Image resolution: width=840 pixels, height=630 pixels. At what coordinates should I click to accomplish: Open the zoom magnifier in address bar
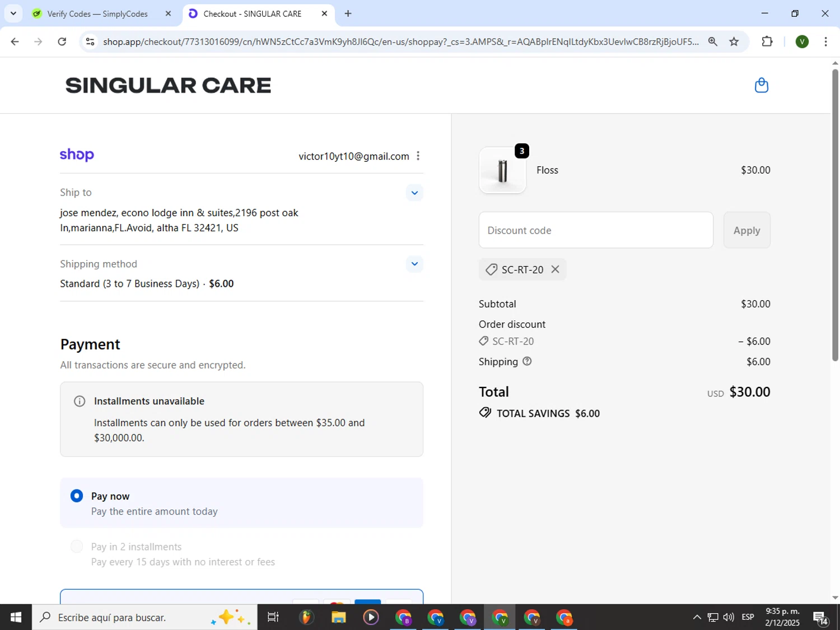712,41
